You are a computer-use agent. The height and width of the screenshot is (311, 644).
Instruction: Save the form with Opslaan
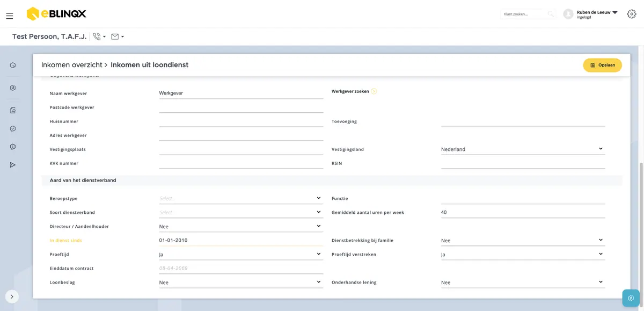pyautogui.click(x=603, y=65)
